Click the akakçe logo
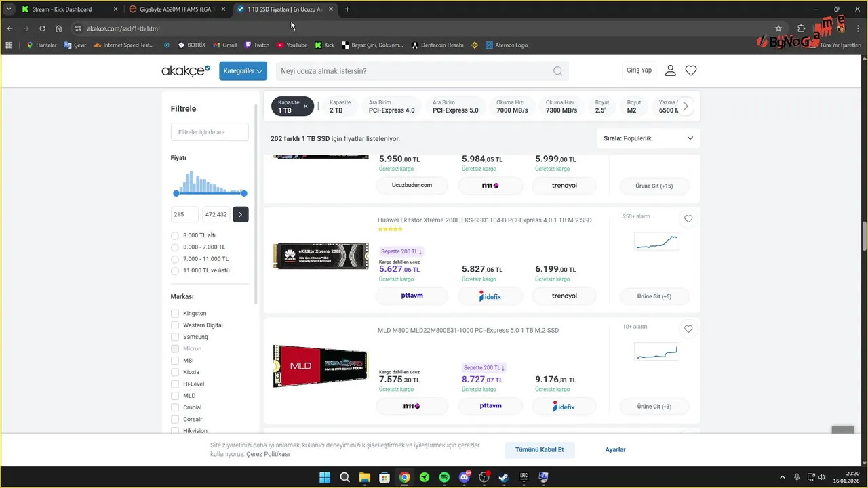 186,70
